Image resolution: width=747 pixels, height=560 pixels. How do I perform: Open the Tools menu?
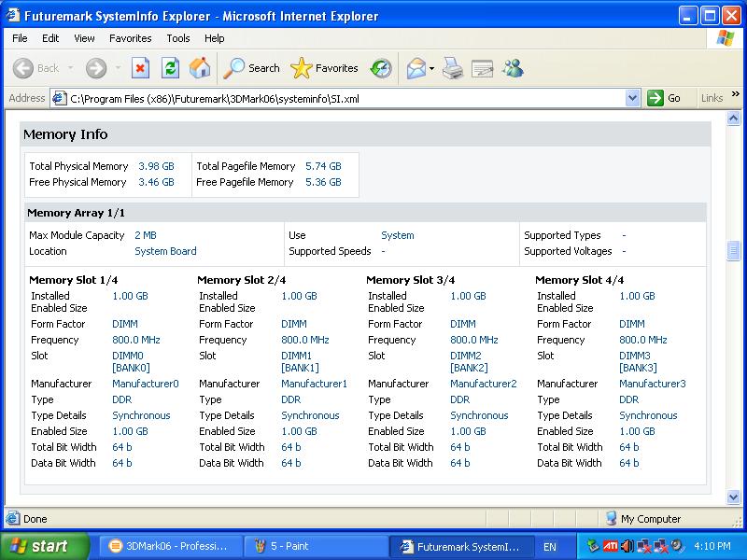tap(177, 38)
